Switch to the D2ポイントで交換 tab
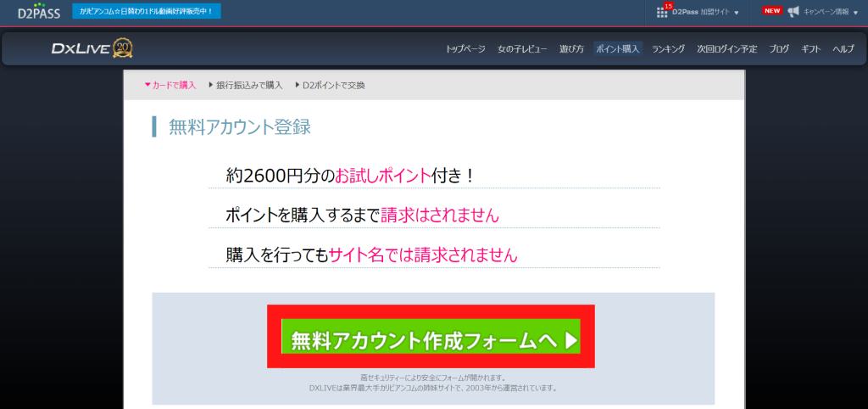This screenshot has height=409, width=868. pyautogui.click(x=331, y=85)
